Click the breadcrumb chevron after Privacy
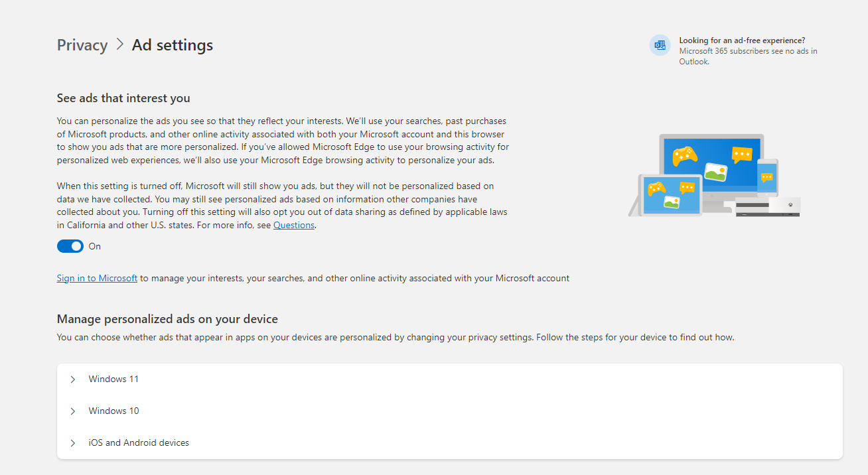 coord(119,44)
